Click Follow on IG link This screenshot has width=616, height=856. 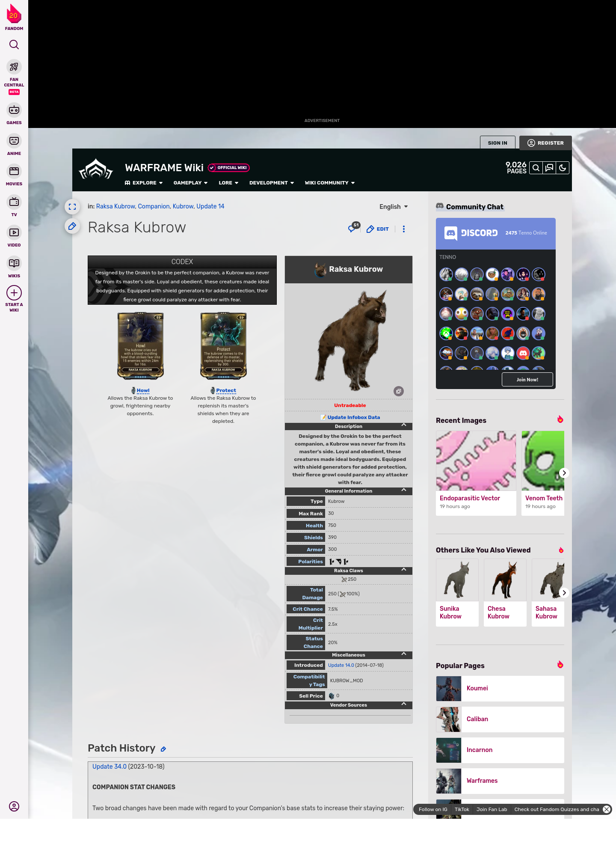click(x=433, y=809)
